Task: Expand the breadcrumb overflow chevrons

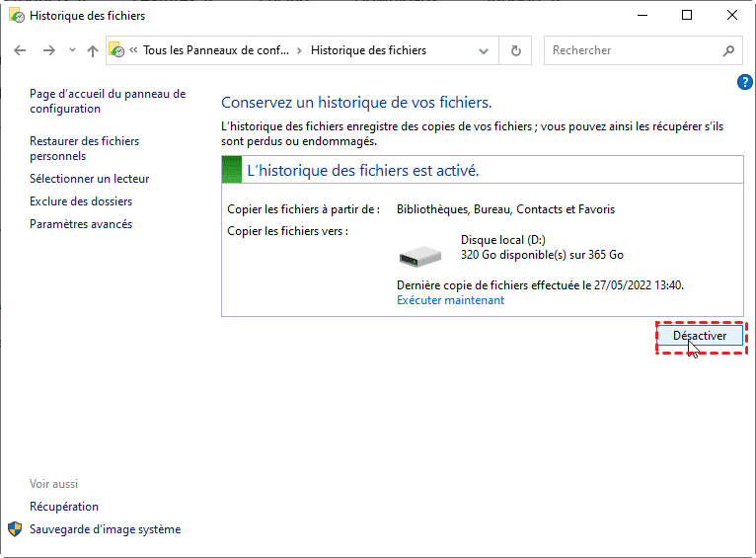Action: tap(133, 49)
